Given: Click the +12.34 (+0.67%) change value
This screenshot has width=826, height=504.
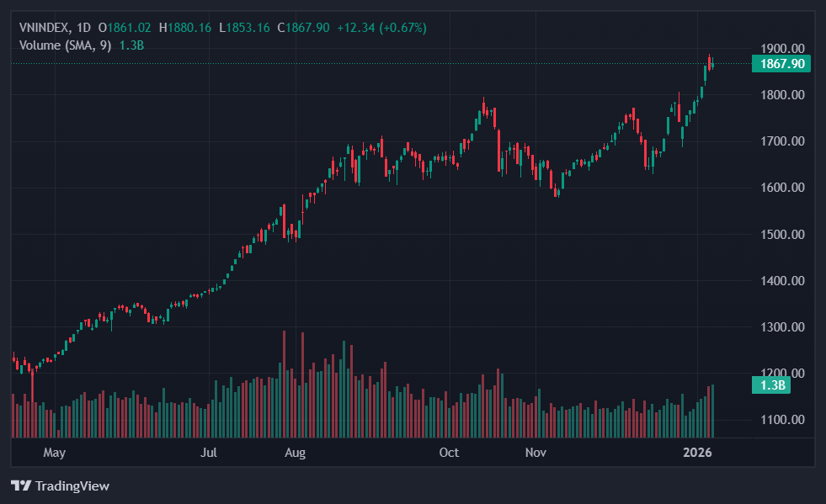Looking at the screenshot, I should 381,28.
